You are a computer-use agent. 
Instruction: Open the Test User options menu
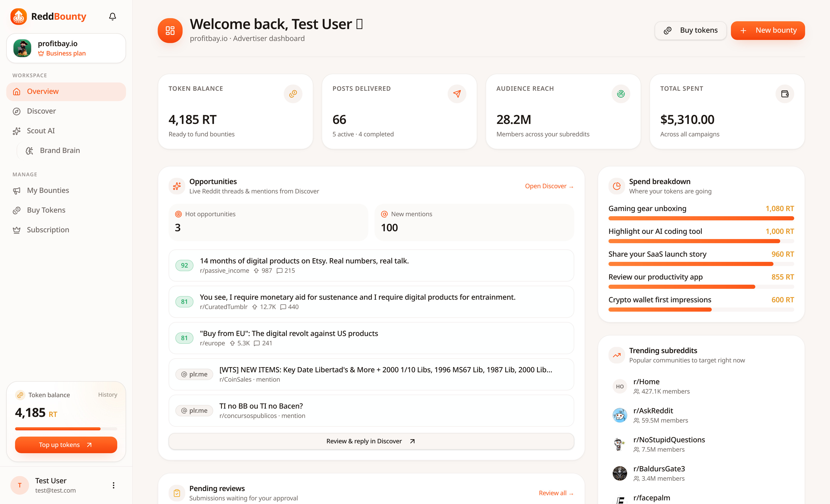(114, 486)
